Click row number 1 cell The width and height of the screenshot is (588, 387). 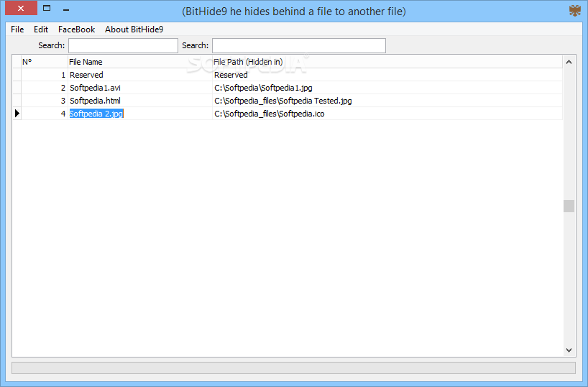[x=45, y=75]
